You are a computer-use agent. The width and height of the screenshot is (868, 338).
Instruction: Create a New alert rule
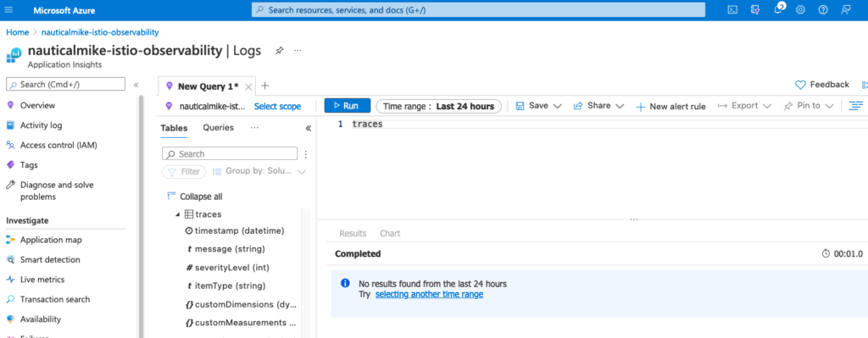[670, 106]
